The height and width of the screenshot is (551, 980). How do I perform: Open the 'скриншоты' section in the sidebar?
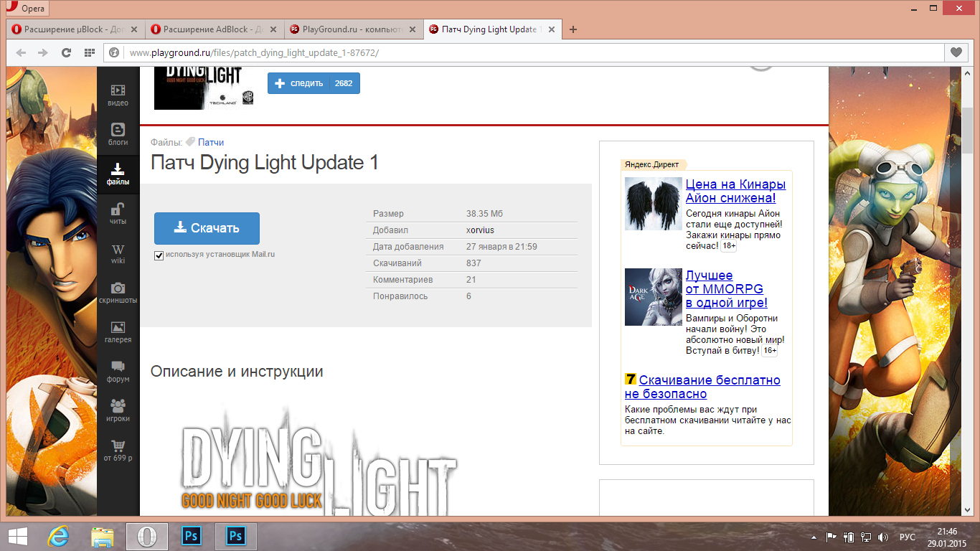pyautogui.click(x=118, y=293)
